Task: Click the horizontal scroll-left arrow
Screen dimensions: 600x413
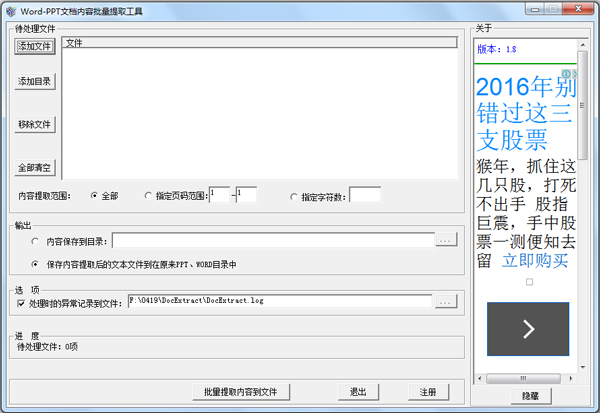Action: pyautogui.click(x=480, y=379)
